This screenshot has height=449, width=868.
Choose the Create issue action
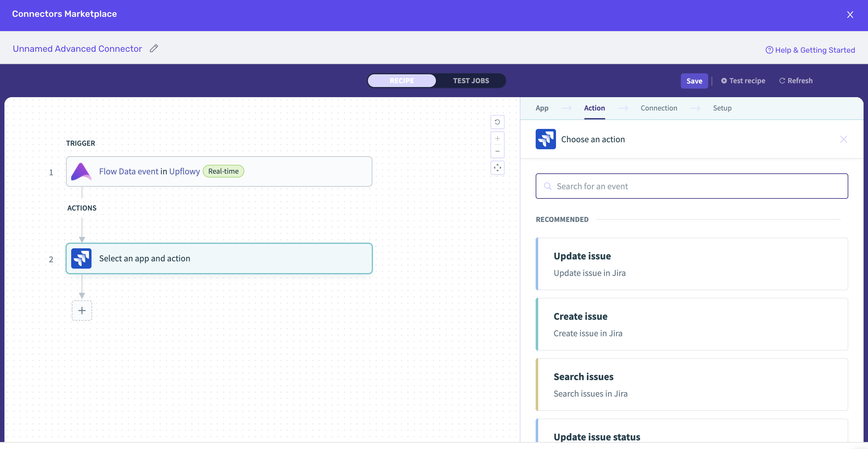tap(691, 324)
